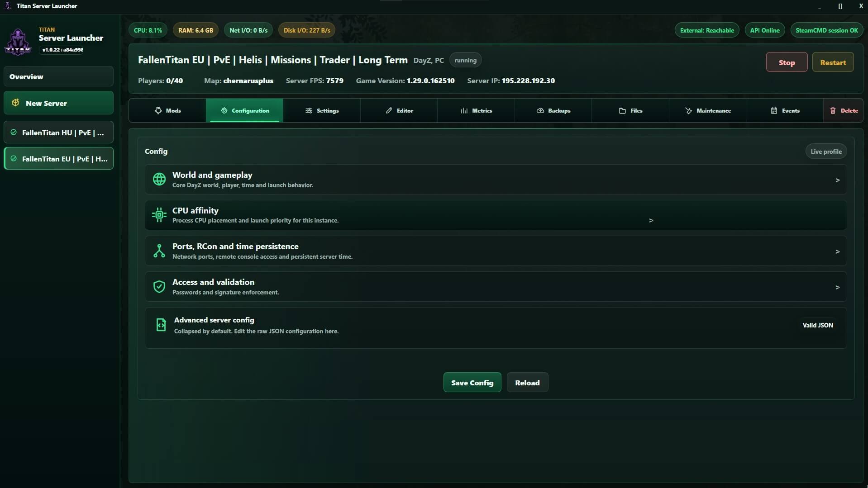Click the Save Config button
Screen dimensions: 868x488
coord(472,382)
